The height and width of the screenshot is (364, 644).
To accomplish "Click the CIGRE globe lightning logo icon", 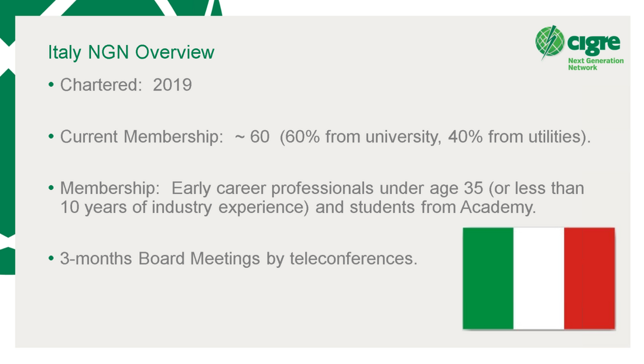I will point(550,42).
